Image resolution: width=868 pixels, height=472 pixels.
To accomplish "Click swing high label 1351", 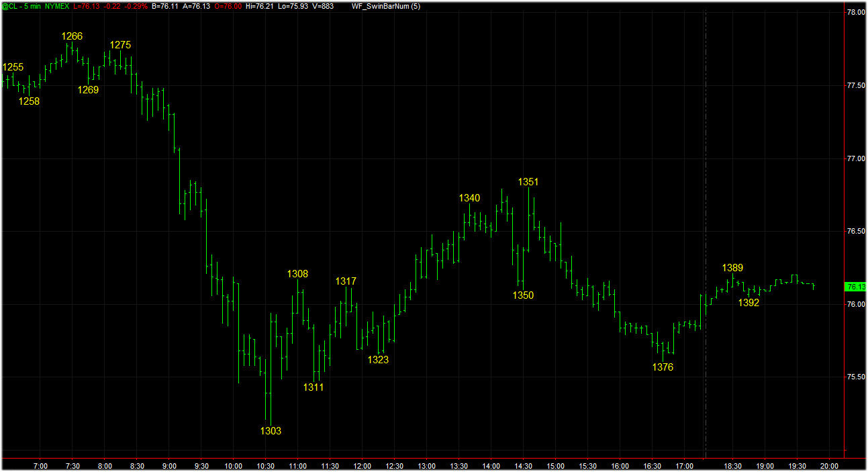I will click(x=528, y=182).
